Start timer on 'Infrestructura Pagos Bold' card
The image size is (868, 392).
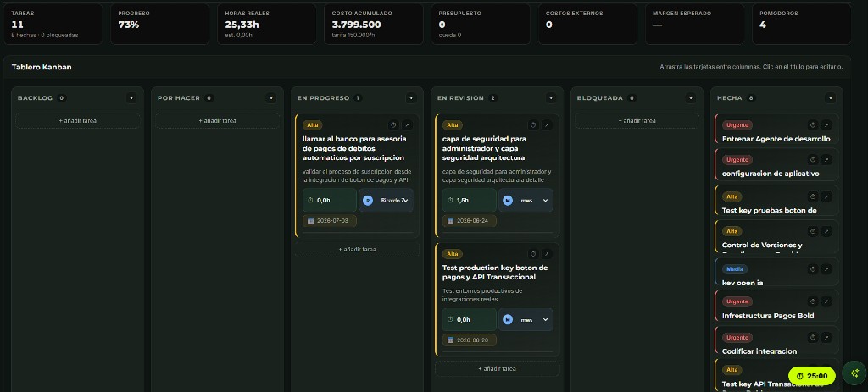coord(813,301)
